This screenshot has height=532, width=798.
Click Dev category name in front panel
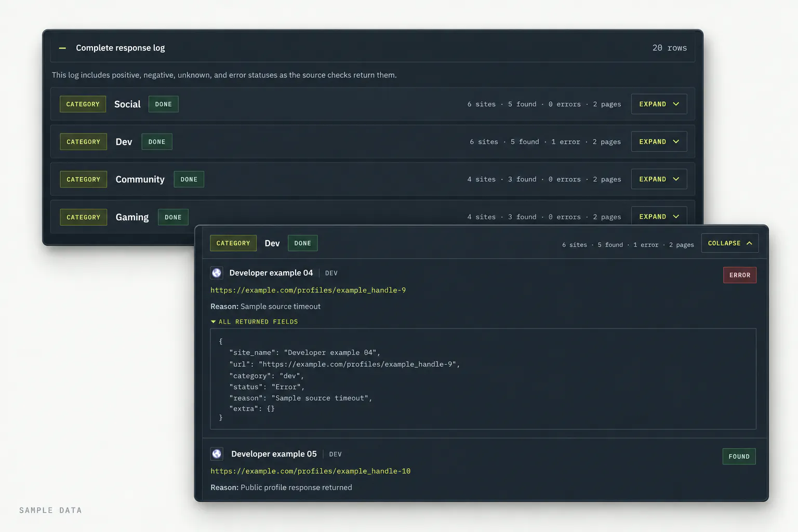point(272,243)
